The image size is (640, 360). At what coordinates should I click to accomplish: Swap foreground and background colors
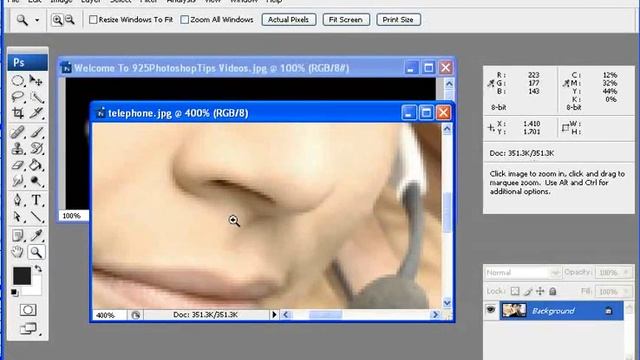click(38, 269)
